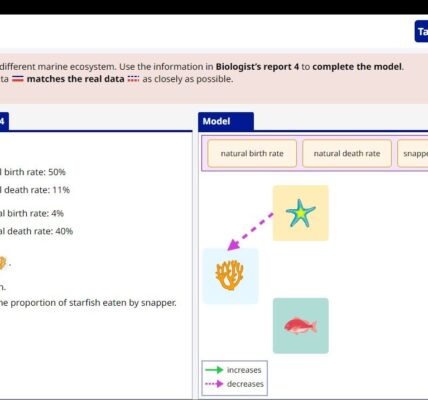Open the Model tab
Screen dimensions: 428x400
(x=226, y=121)
